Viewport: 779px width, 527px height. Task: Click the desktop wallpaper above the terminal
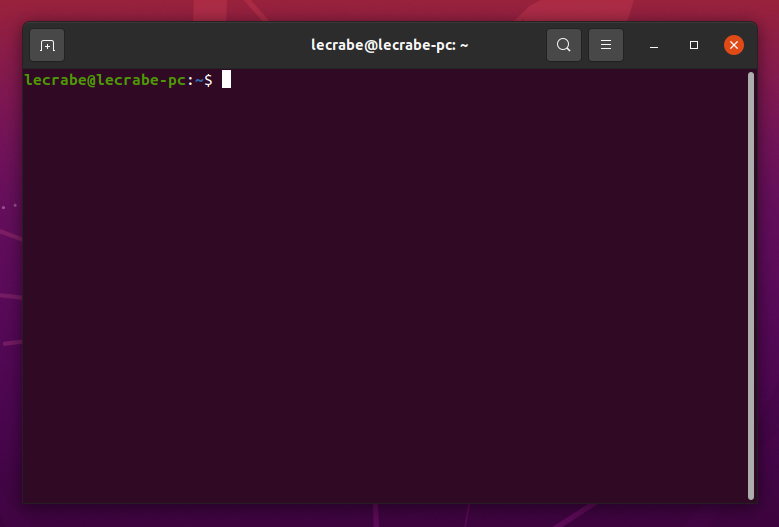pos(390,9)
